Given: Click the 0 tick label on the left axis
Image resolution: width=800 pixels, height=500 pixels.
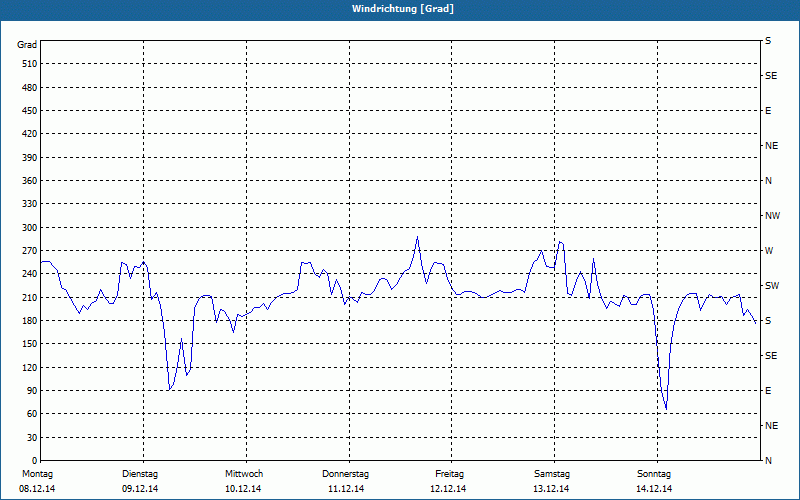Looking at the screenshot, I should 33,438.
